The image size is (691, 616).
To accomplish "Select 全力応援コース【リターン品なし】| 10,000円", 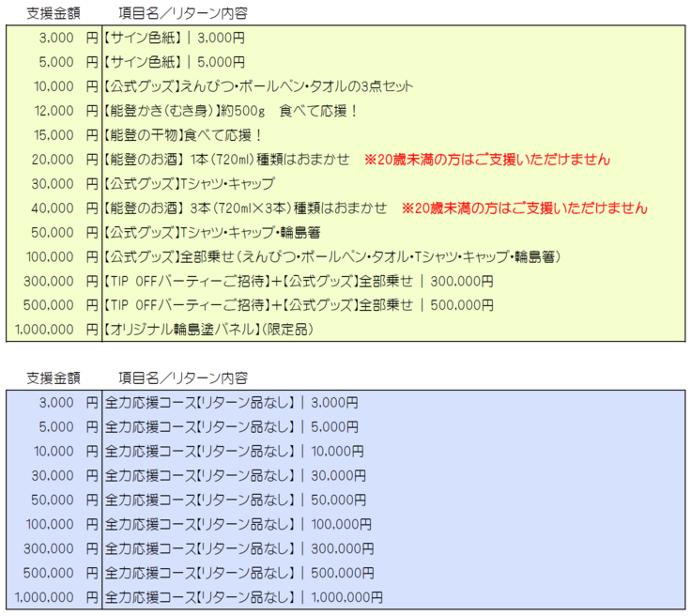I will [235, 452].
